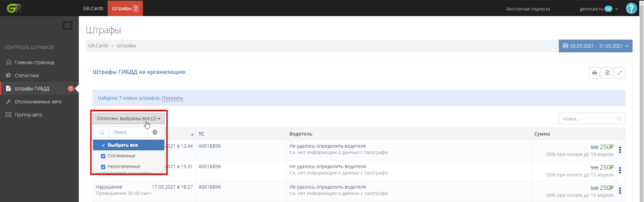Click the 'Показать' link for new fines

[172, 98]
